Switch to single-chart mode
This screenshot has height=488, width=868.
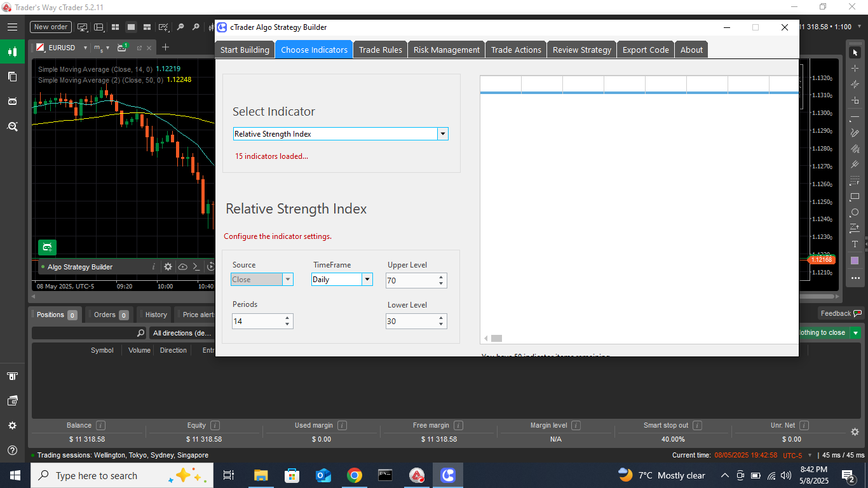pyautogui.click(x=131, y=27)
